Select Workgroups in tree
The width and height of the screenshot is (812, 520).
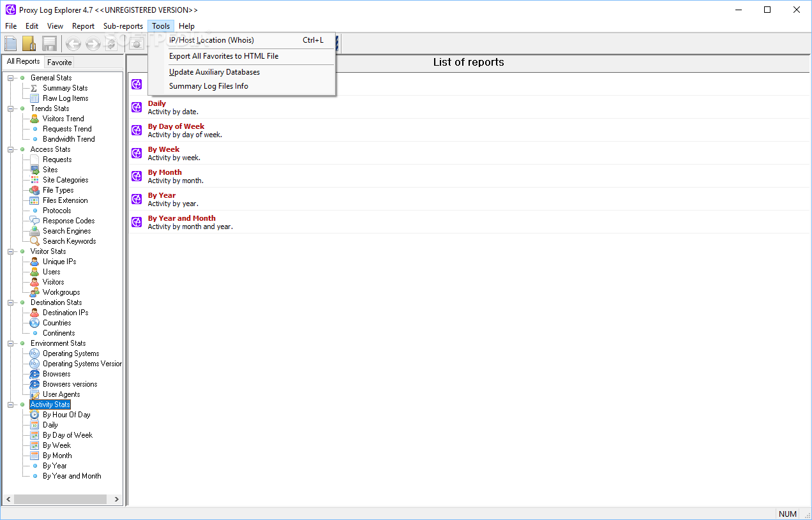[x=61, y=292]
